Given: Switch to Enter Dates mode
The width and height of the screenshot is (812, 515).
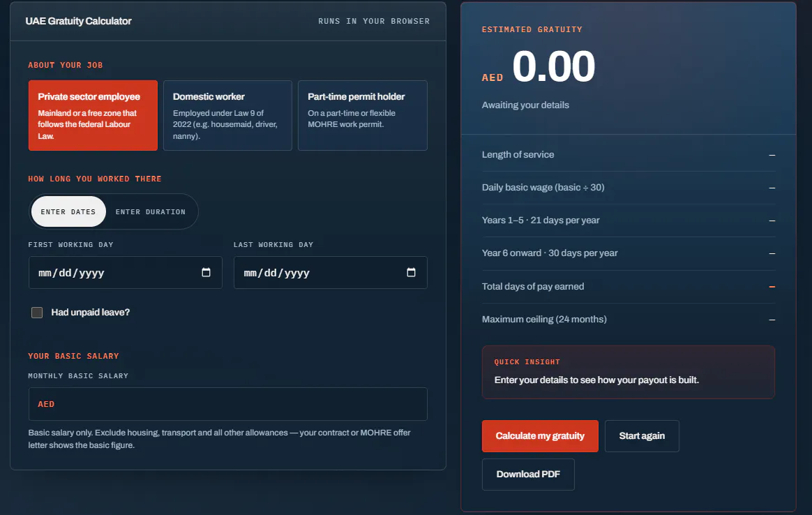Looking at the screenshot, I should coord(68,211).
